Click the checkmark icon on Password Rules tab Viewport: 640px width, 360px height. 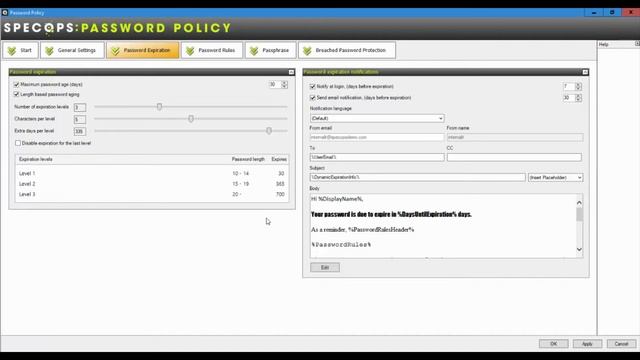point(190,51)
